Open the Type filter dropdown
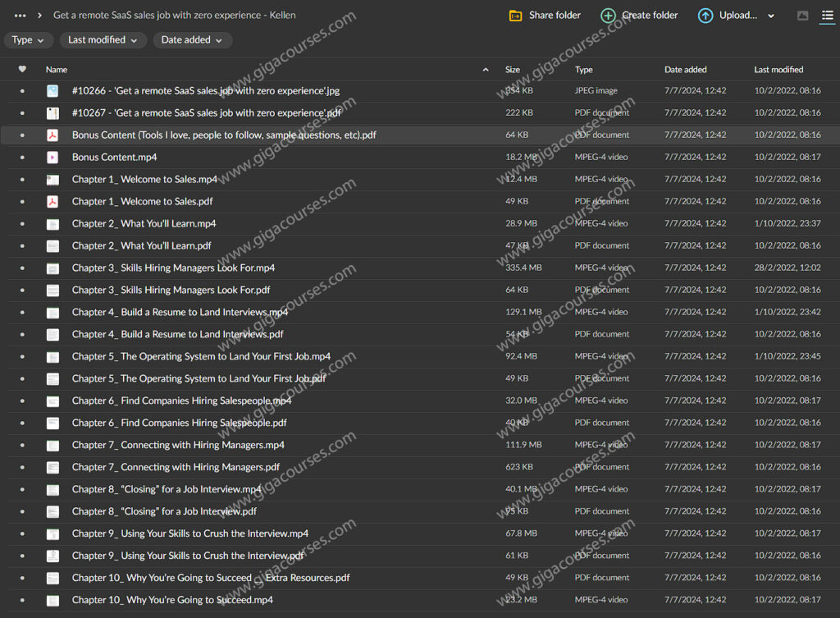This screenshot has height=618, width=840. (x=29, y=40)
